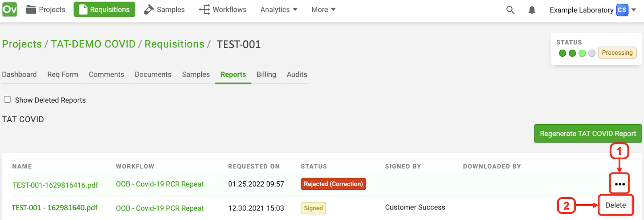This screenshot has width=644, height=220.
Task: Click the TEST-001 breadcrumb title
Action: [x=239, y=44]
